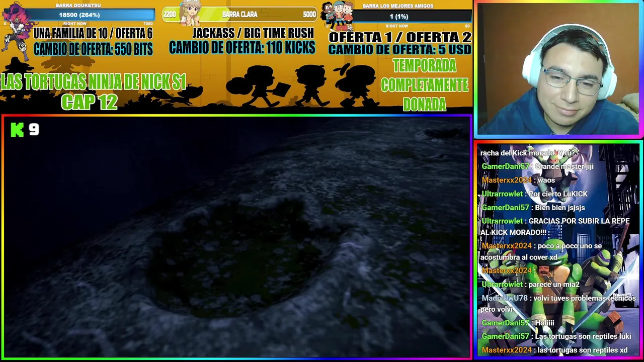The height and width of the screenshot is (362, 644).
Task: Click Masterxx2024's message "waos"
Action: pos(518,180)
